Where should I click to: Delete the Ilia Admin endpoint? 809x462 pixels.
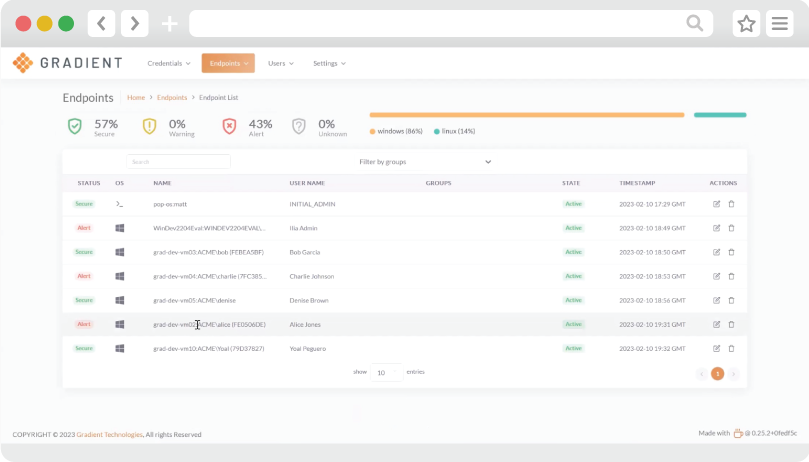pyautogui.click(x=731, y=228)
